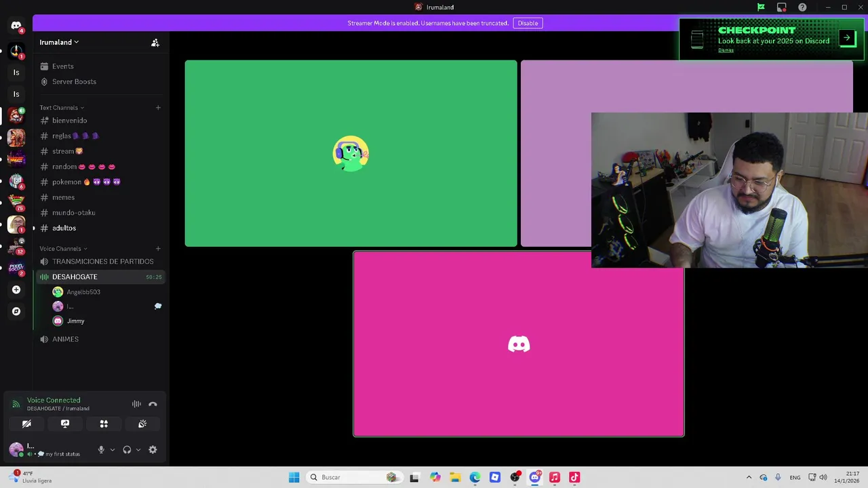This screenshot has height=488, width=868.
Task: Open the pokemon text channel
Action: point(101,182)
